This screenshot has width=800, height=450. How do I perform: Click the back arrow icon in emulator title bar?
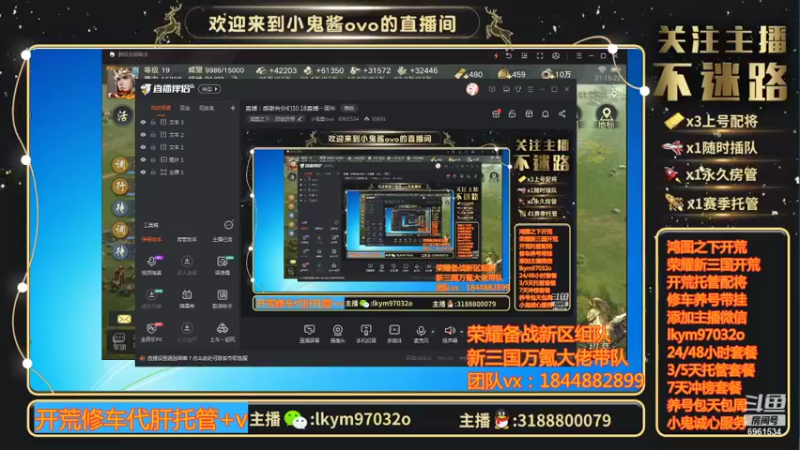[508, 55]
